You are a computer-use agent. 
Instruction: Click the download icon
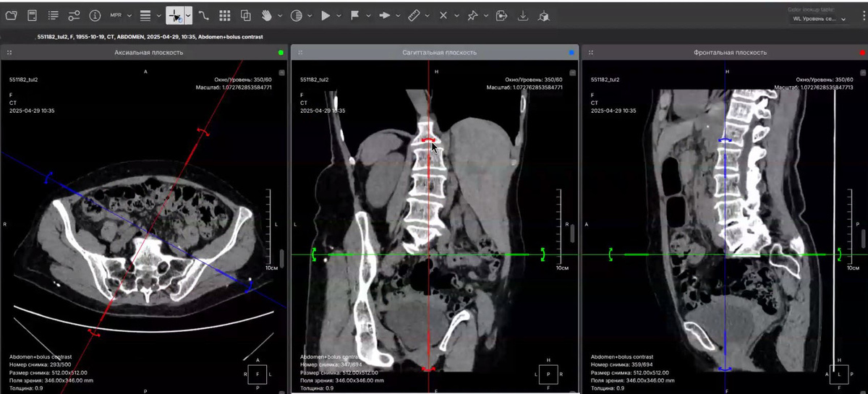523,15
